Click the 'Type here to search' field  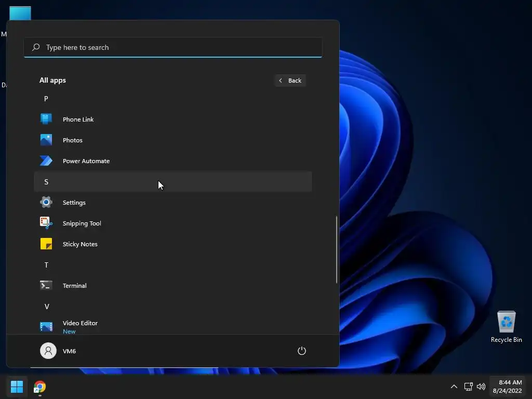tap(173, 47)
